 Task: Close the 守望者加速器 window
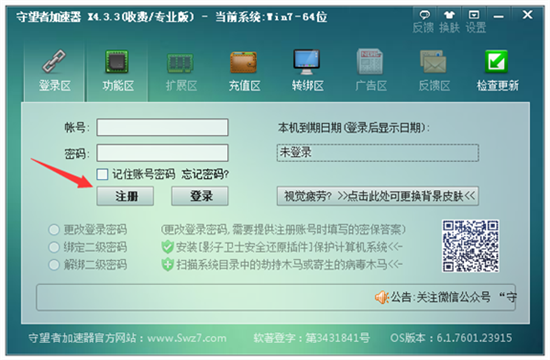pos(527,15)
